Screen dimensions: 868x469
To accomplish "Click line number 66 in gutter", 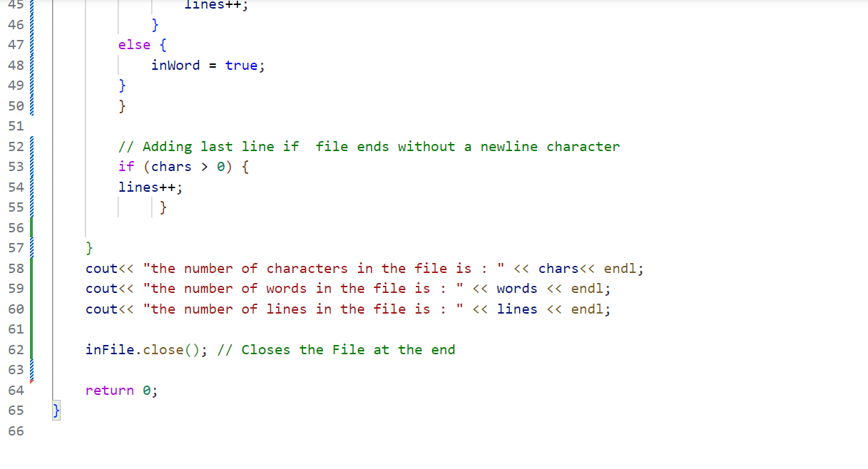I will click(x=16, y=431).
